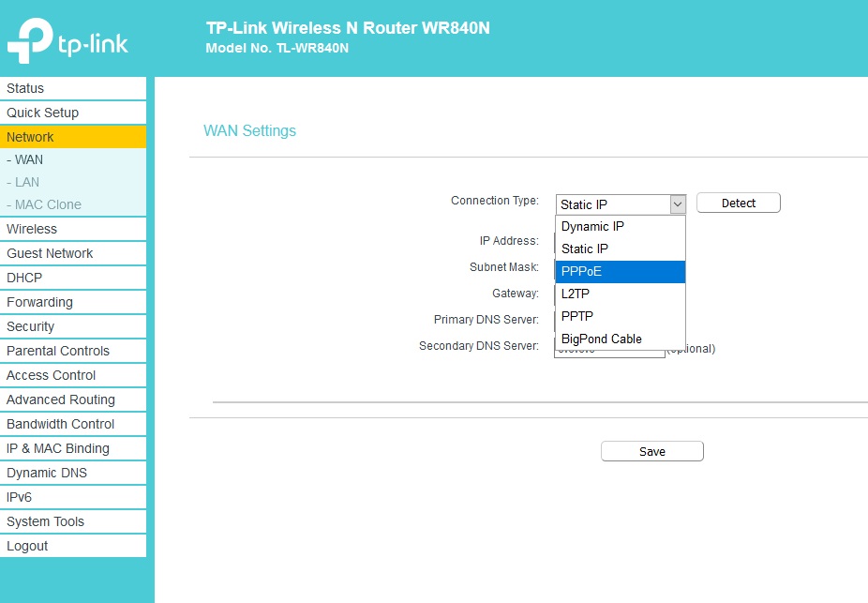Image resolution: width=868 pixels, height=603 pixels.
Task: Click the Model No. TL-WR840N text
Action: [277, 48]
